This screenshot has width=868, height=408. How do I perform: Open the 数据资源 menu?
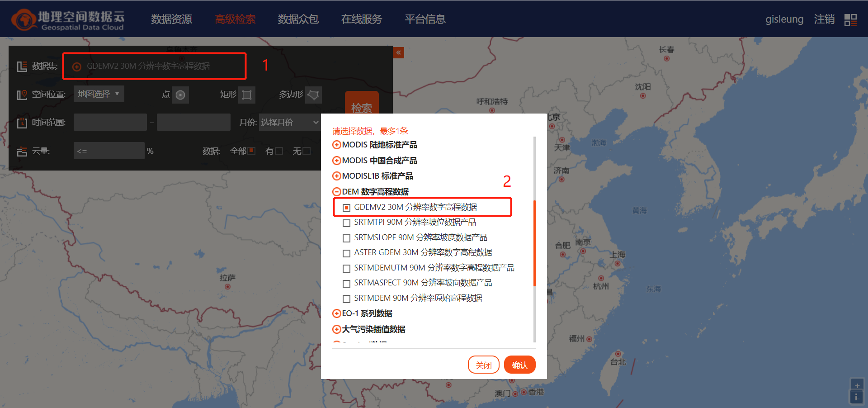coord(171,19)
